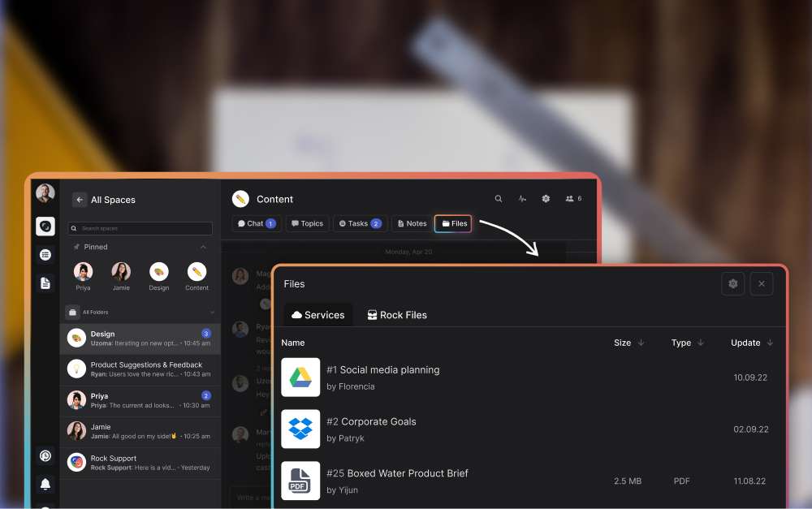This screenshot has height=509, width=812.
Task: Open the Files panel settings gear
Action: tap(732, 283)
